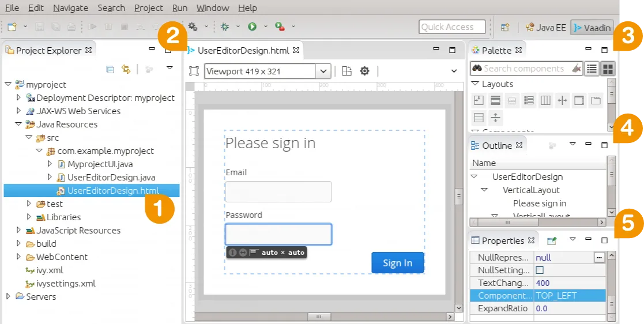Click the Run Last Tool red toolbox icon
The width and height of the screenshot is (644, 324).
(280, 27)
